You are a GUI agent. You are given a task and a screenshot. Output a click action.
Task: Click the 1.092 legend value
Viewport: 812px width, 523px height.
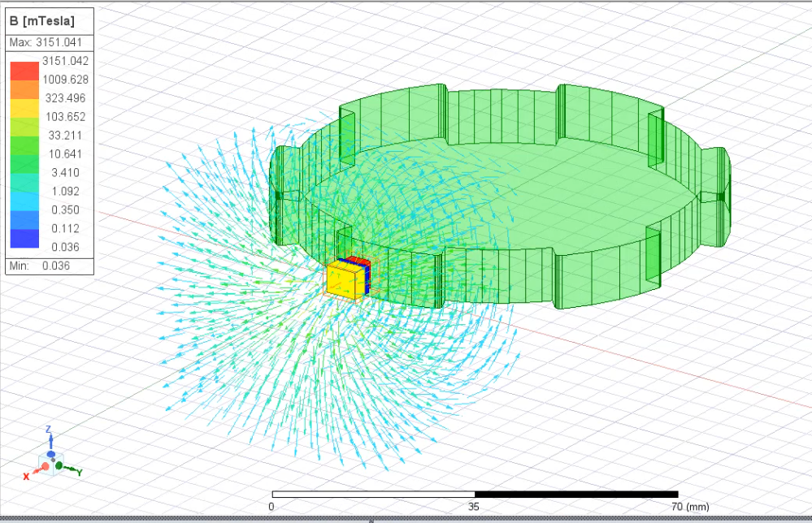point(65,192)
